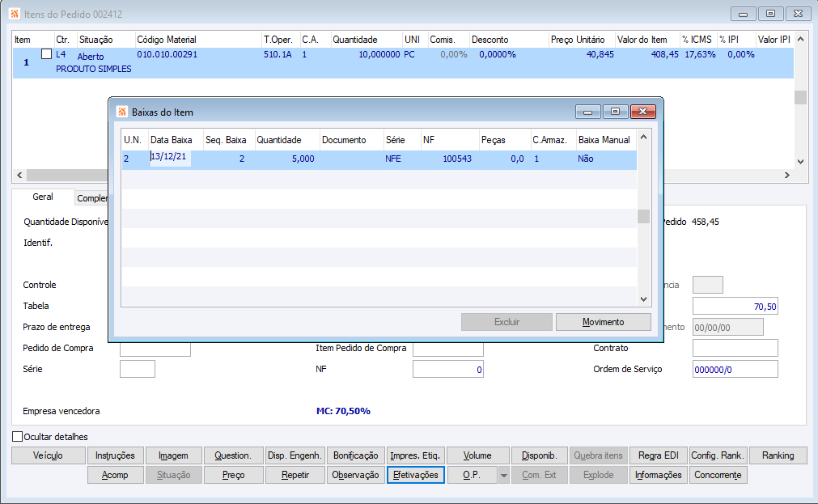The height and width of the screenshot is (504, 818).
Task: Click the Ranking button
Action: pos(778,455)
